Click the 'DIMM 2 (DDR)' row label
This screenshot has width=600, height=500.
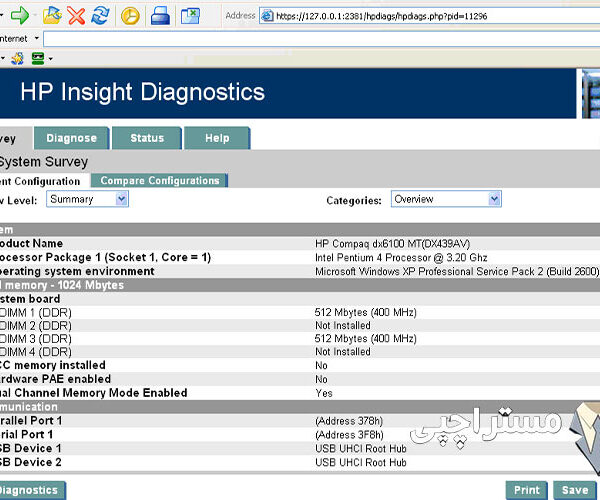36,326
